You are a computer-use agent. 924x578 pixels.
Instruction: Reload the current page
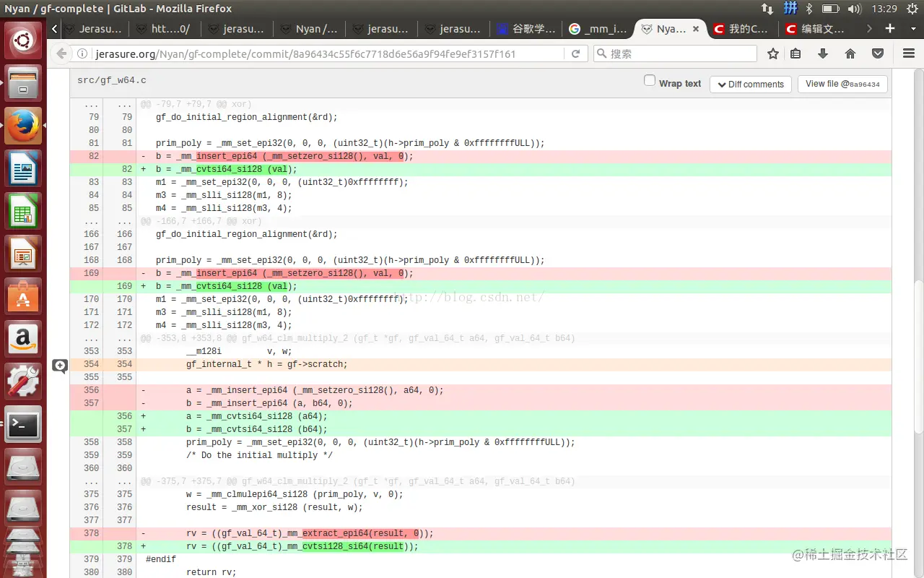(575, 53)
